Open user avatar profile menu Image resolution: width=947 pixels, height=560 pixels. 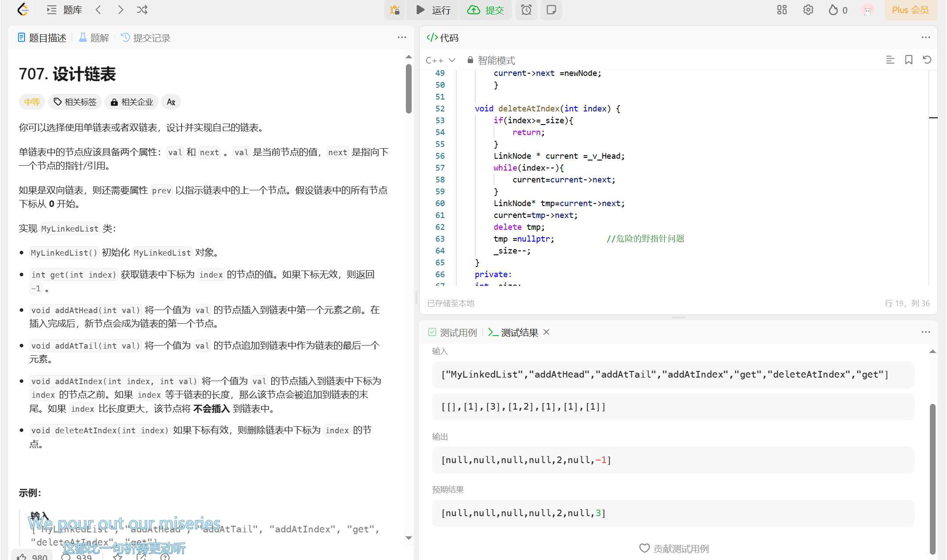pos(868,10)
